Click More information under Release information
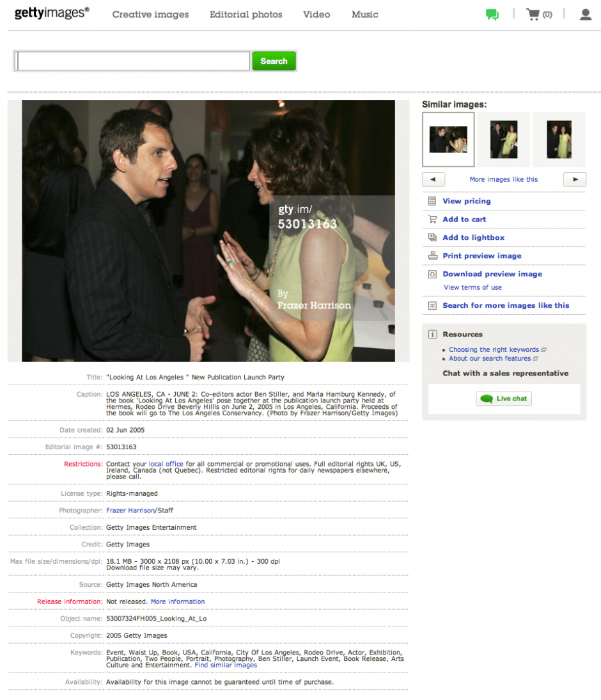The image size is (601, 700). pos(178,601)
